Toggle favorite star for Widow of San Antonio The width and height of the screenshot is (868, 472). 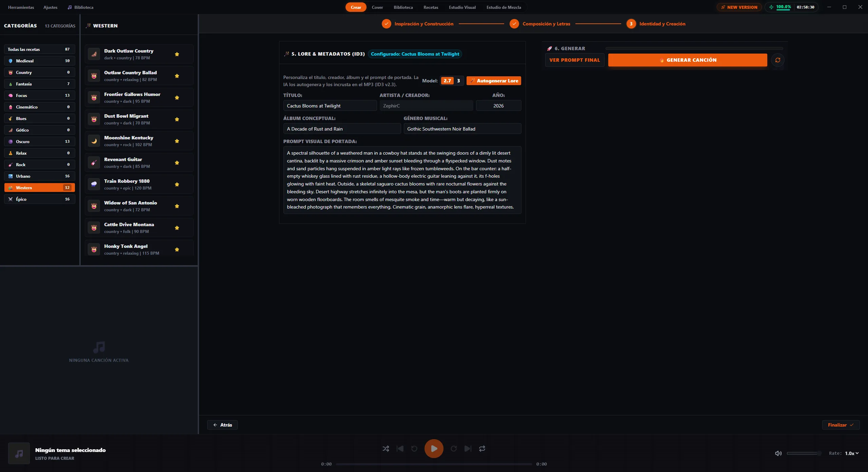coord(177,206)
